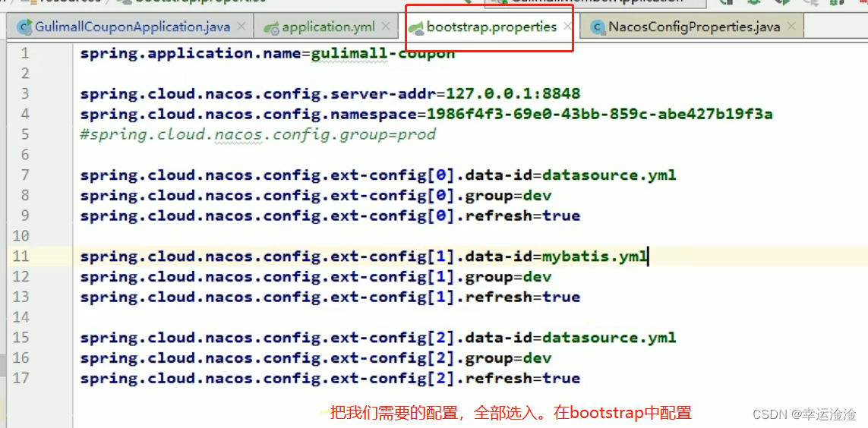The image size is (868, 428).
Task: Switch to the GulimallCouponApplication.java tab
Action: pos(132,27)
